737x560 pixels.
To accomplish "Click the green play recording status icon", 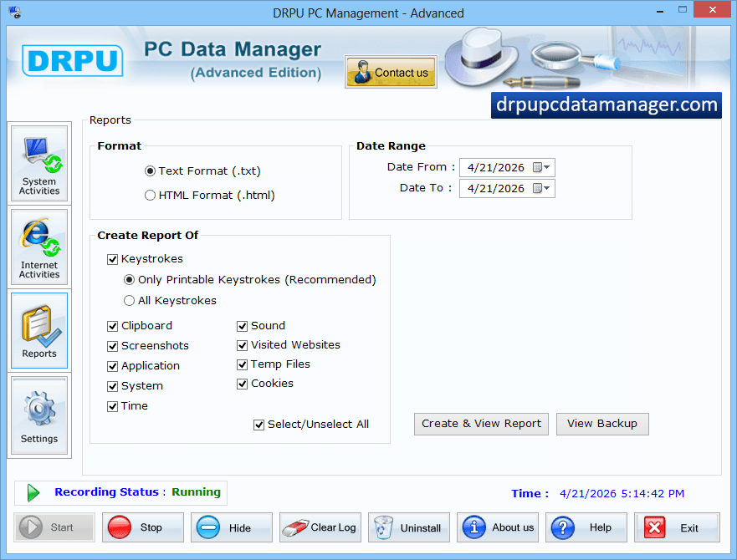I will tap(33, 493).
